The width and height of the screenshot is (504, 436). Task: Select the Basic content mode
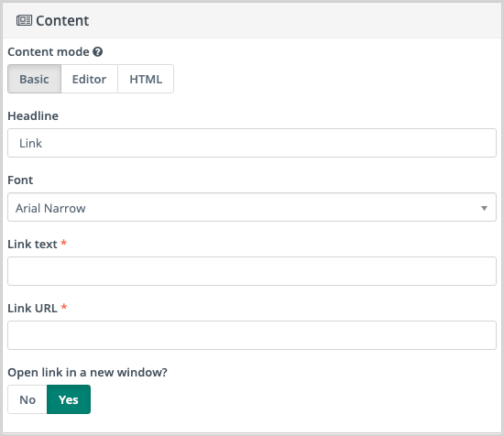click(35, 79)
